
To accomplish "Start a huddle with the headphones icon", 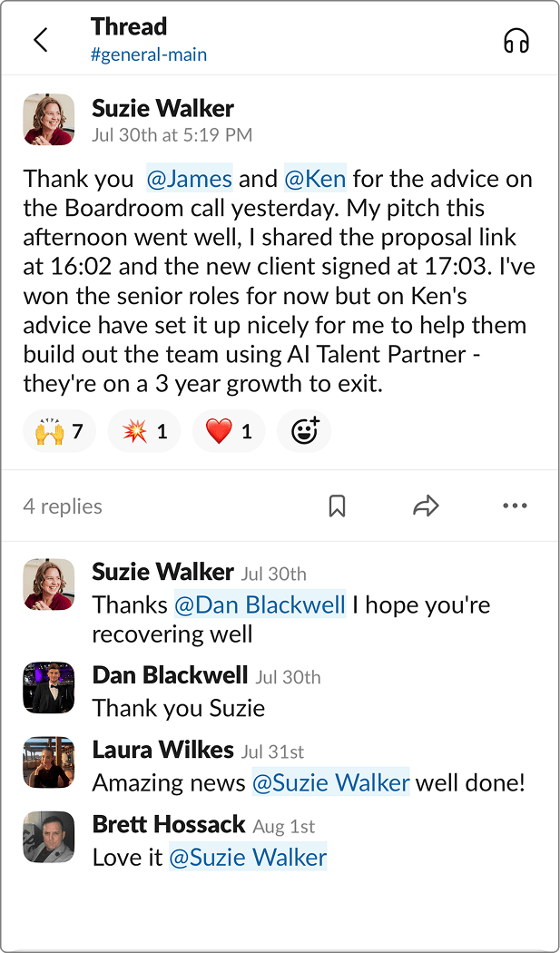I will (x=516, y=41).
